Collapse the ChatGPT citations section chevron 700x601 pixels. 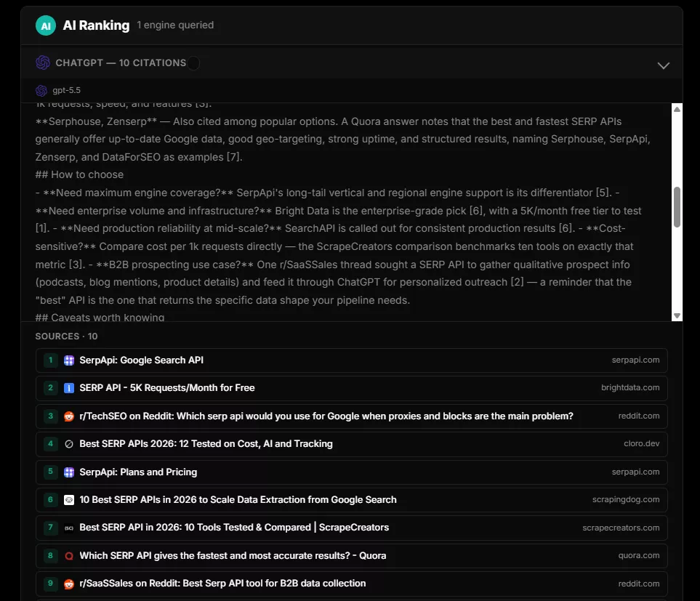pyautogui.click(x=664, y=65)
